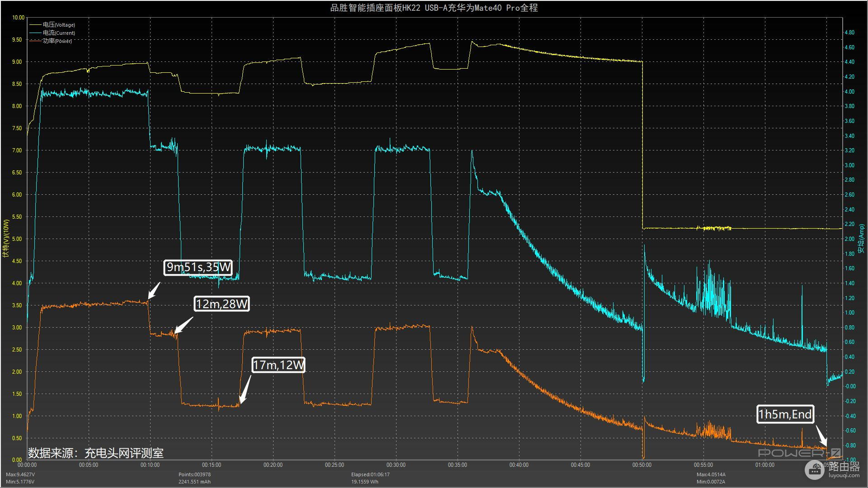Screen dimensions: 868x488
Task: Click the Min:5.1776V status value
Action: pos(20,482)
